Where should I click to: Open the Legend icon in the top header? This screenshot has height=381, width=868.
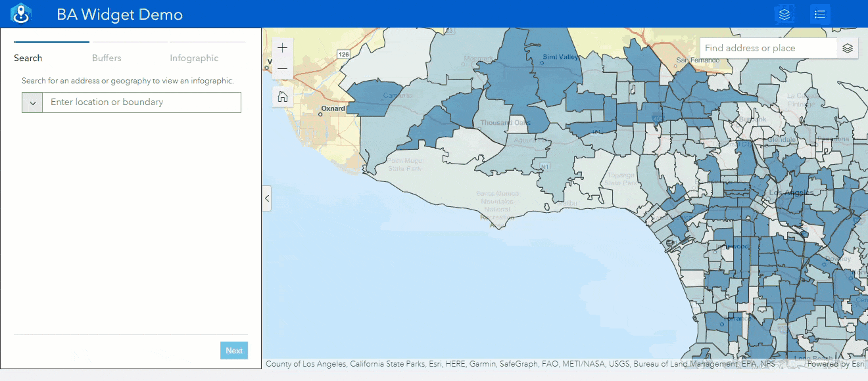820,13
